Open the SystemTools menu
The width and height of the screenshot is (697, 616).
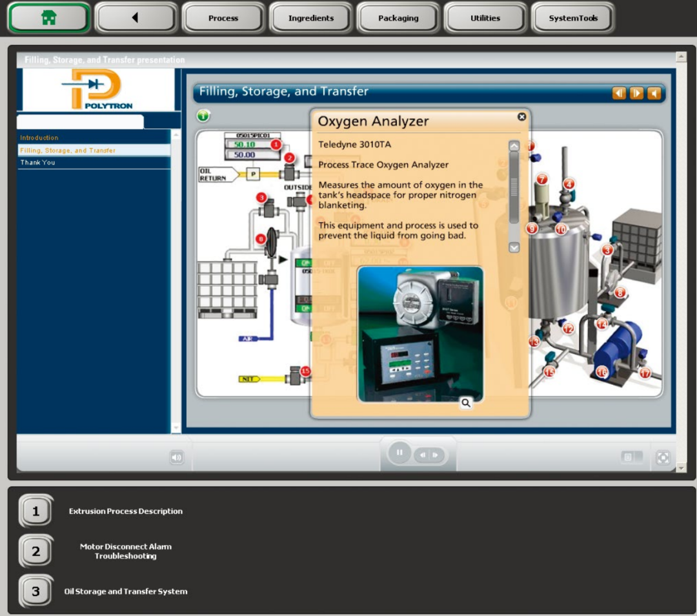pyautogui.click(x=573, y=18)
